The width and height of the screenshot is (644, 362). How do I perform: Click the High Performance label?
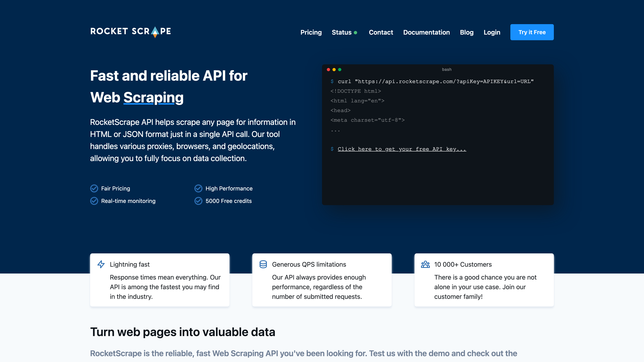point(229,189)
